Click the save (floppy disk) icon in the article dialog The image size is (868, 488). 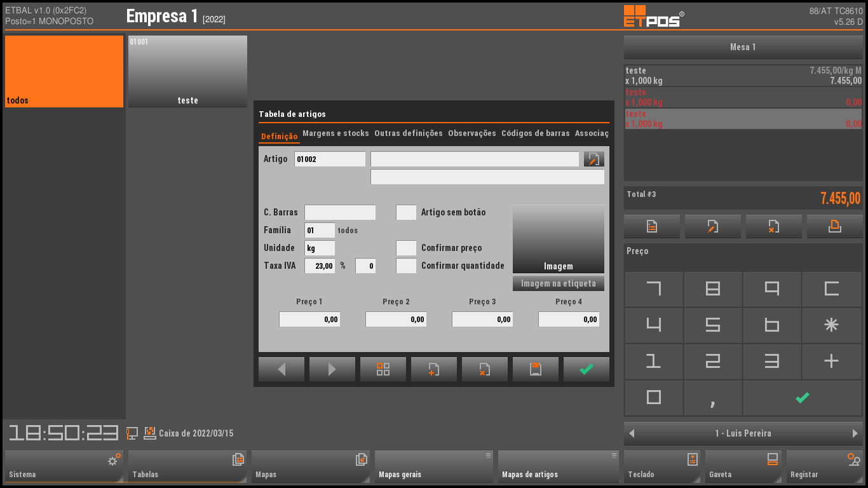click(x=535, y=369)
